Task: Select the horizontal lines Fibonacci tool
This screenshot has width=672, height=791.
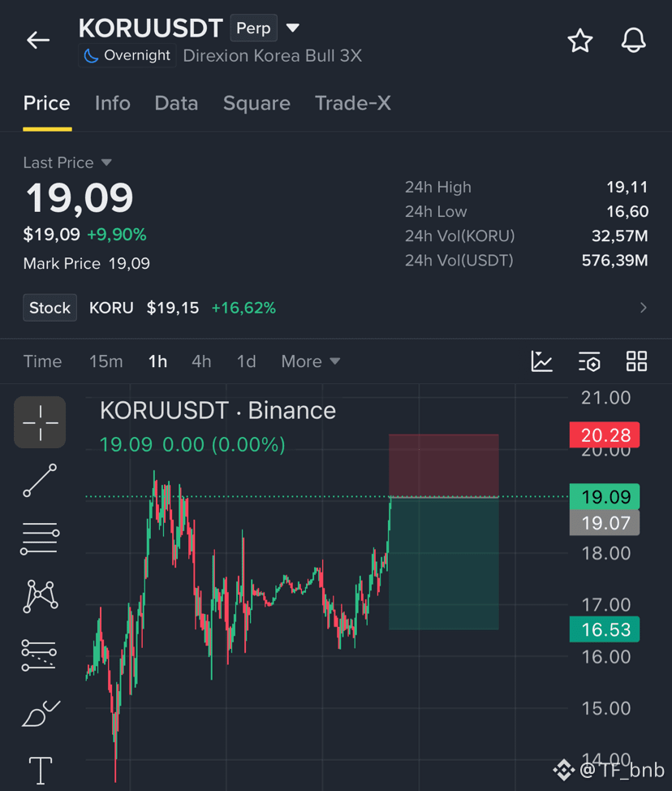Action: click(40, 538)
